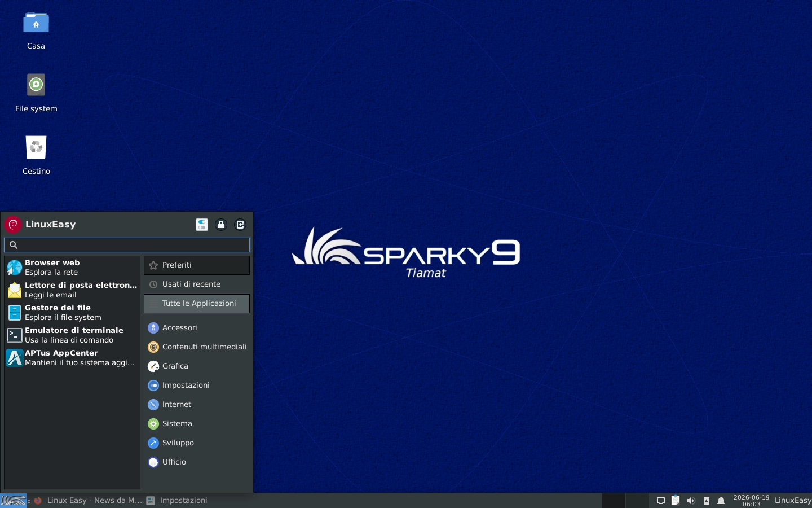The image size is (812, 508).
Task: Click the Sparky menu button on the panel
Action: [x=14, y=501]
